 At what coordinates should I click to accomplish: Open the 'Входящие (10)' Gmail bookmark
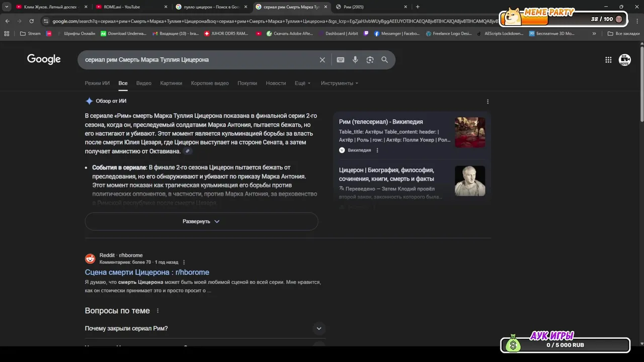coord(176,34)
